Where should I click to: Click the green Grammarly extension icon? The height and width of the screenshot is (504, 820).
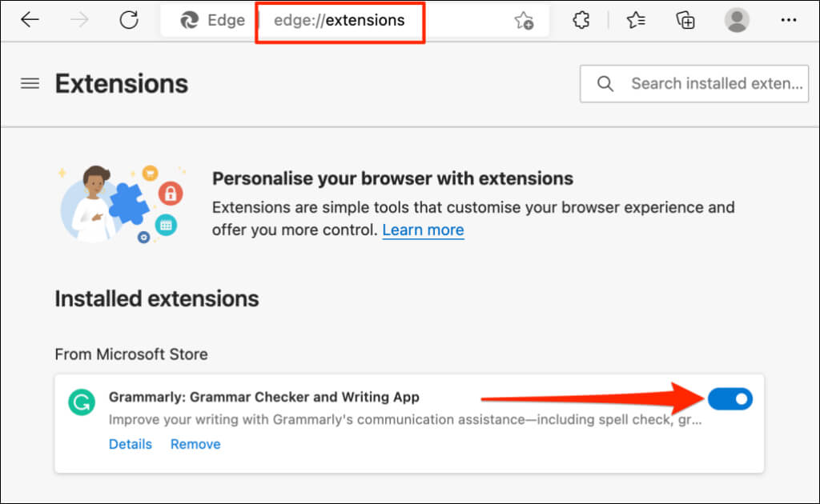[81, 403]
